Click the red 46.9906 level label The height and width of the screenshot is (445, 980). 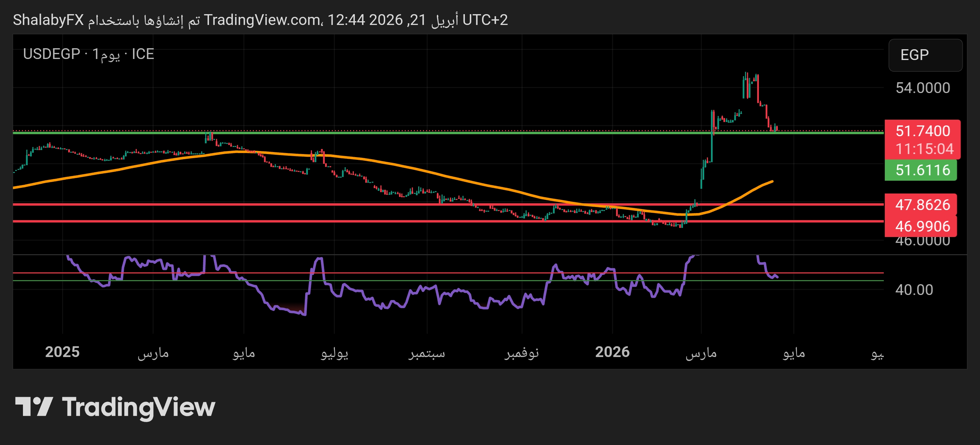tap(922, 227)
